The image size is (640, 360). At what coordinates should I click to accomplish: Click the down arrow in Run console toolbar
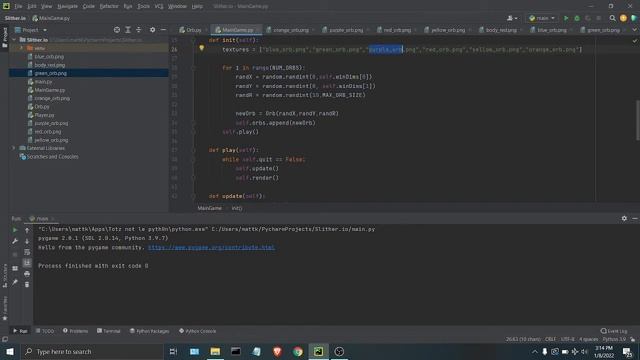pos(27,241)
